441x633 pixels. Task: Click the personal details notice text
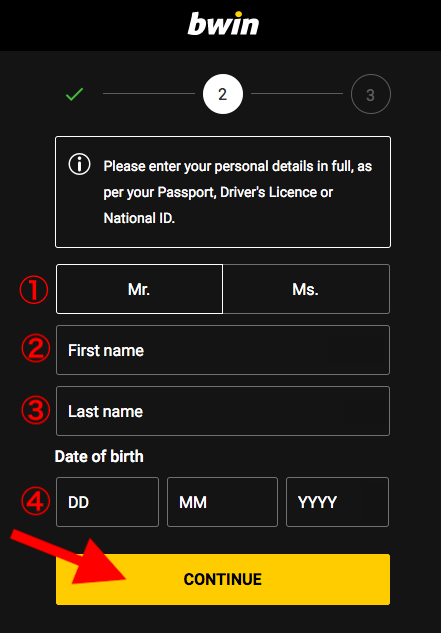tap(237, 192)
